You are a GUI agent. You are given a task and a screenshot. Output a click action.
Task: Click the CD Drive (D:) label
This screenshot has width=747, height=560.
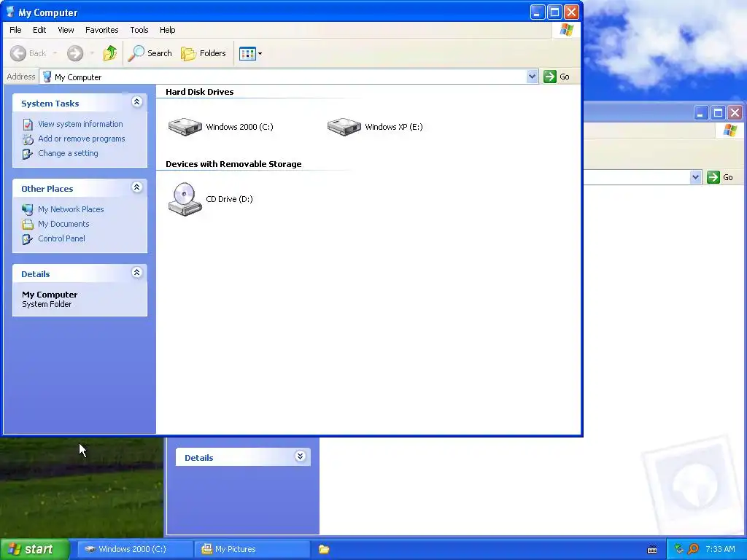pos(229,199)
